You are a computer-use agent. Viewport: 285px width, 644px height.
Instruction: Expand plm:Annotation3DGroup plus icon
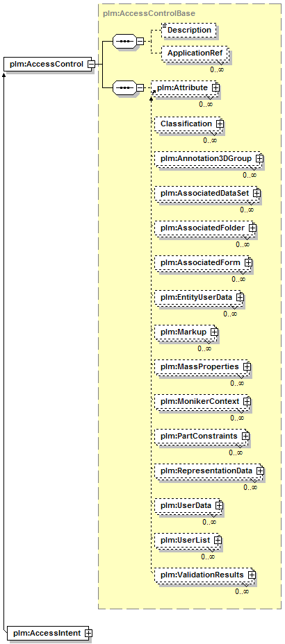(x=259, y=158)
